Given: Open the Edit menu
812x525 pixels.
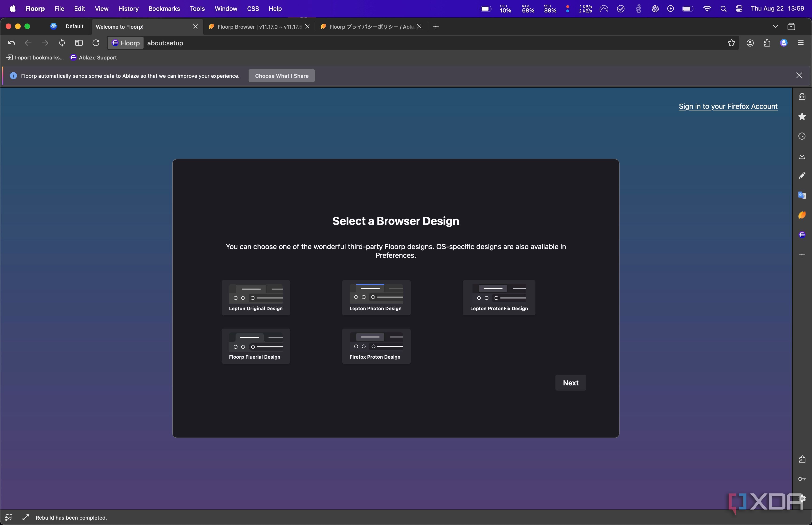Looking at the screenshot, I should pyautogui.click(x=79, y=8).
